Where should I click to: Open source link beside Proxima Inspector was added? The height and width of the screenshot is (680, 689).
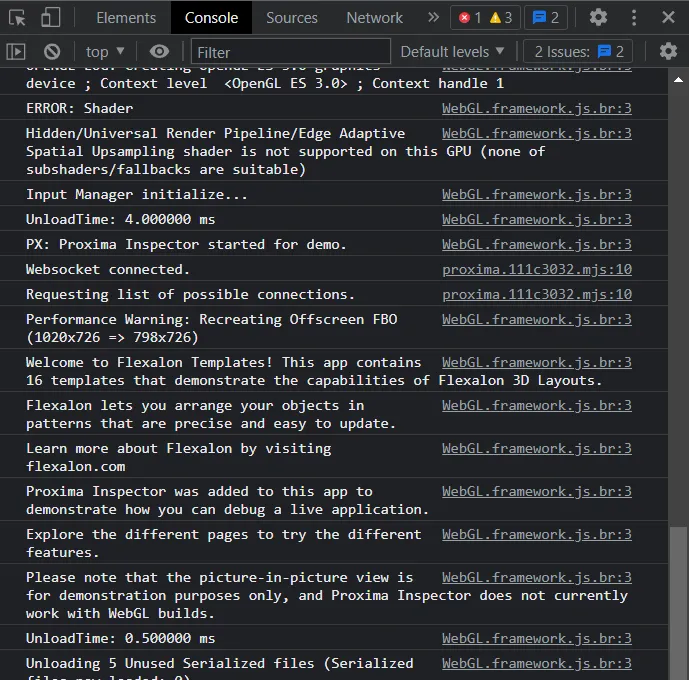pos(537,492)
